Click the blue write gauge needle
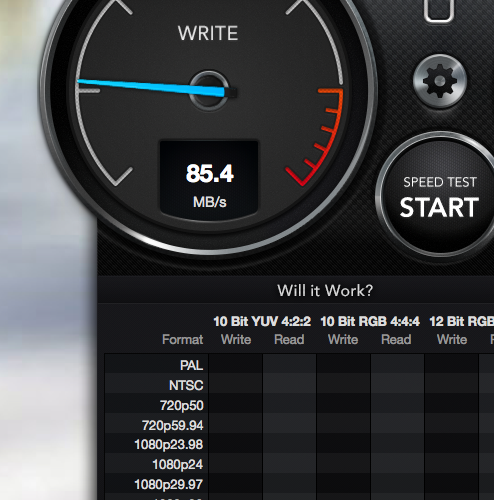Viewport: 494px width, 500px height. tap(152, 87)
